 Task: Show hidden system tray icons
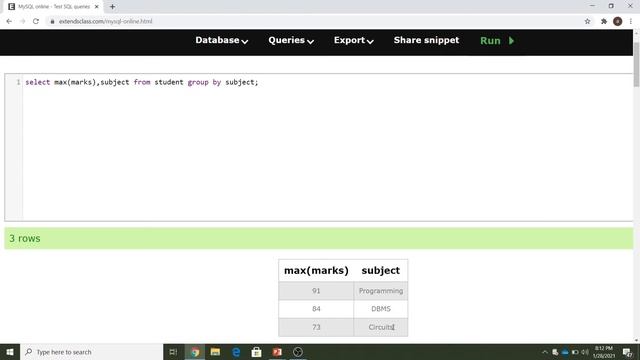click(x=545, y=352)
